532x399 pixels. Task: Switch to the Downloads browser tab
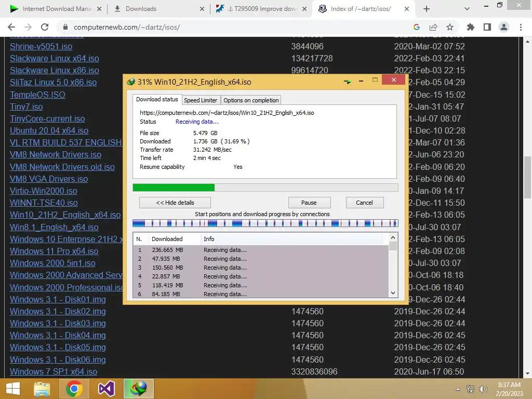point(158,9)
